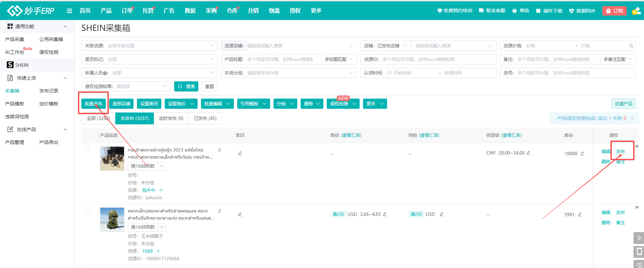
Task: Click the edit pencil icon beside stock 10000
Action: [582, 153]
